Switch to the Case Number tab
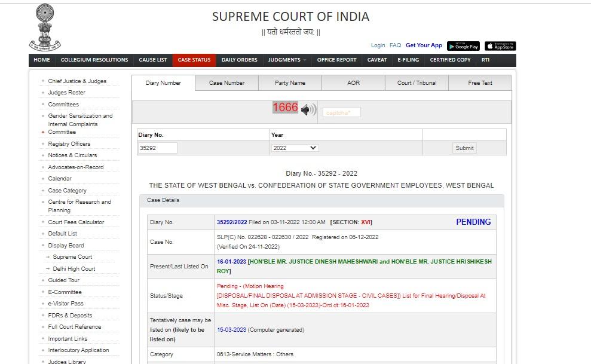 226,83
